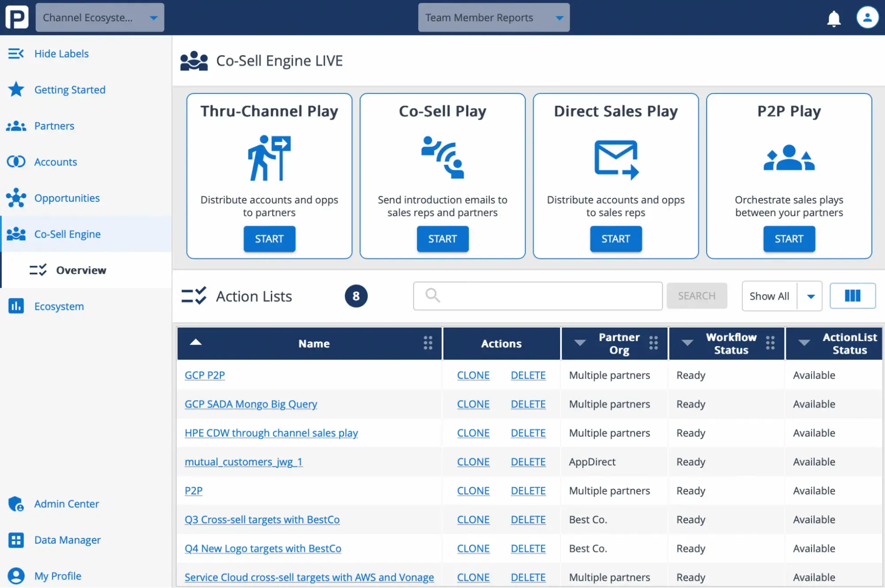Go to Opportunities in the sidebar
The width and height of the screenshot is (885, 588).
pos(67,198)
